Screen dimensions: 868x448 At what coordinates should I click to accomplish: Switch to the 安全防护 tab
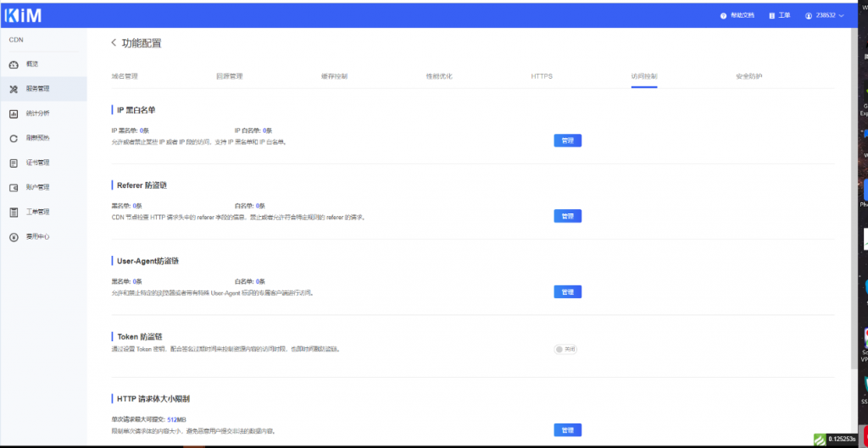coord(748,76)
